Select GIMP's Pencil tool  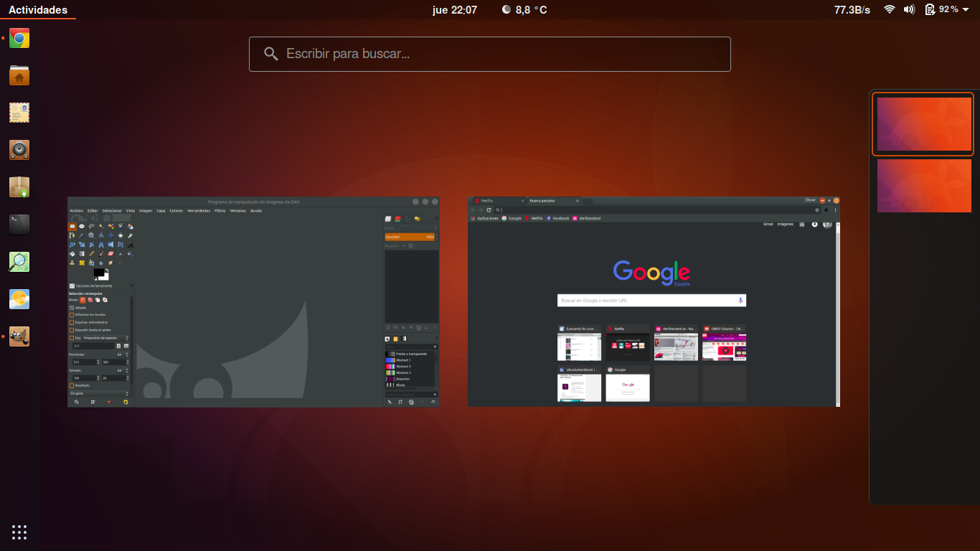pyautogui.click(x=92, y=254)
